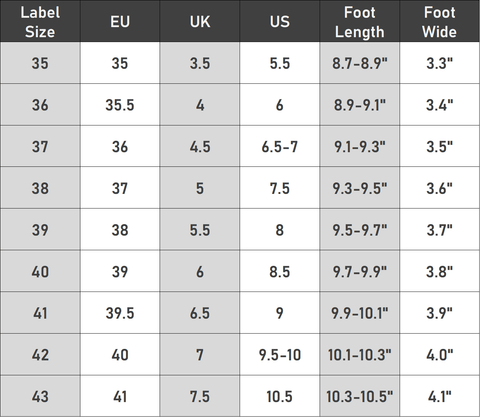The width and height of the screenshot is (480, 417).
Task: Select foot wide 4.0" cell
Action: coord(440,355)
